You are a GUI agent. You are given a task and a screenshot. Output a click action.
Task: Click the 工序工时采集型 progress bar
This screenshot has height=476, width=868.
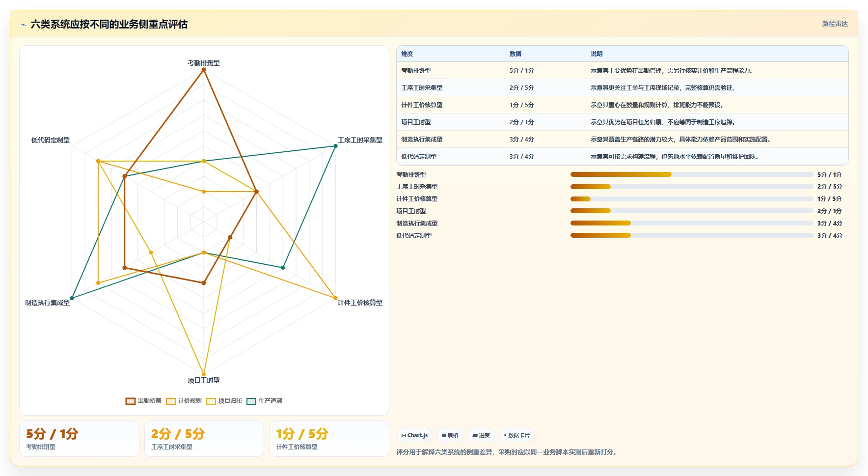[692, 187]
